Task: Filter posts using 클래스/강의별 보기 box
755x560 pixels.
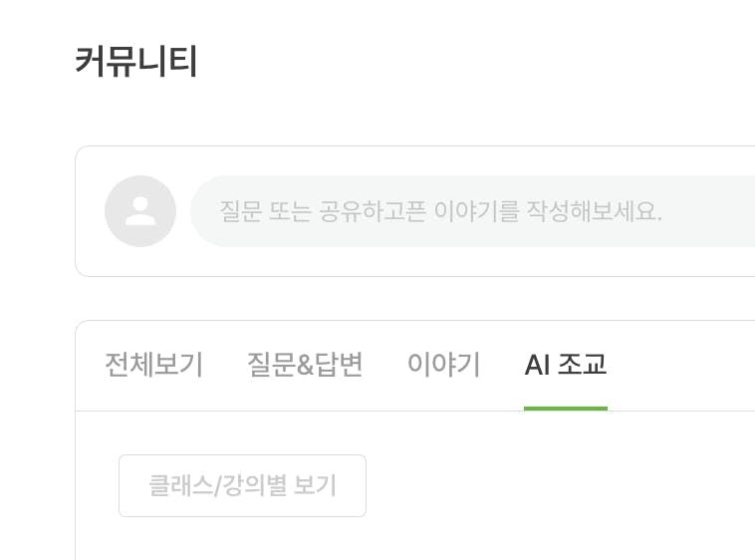Action: pos(242,485)
